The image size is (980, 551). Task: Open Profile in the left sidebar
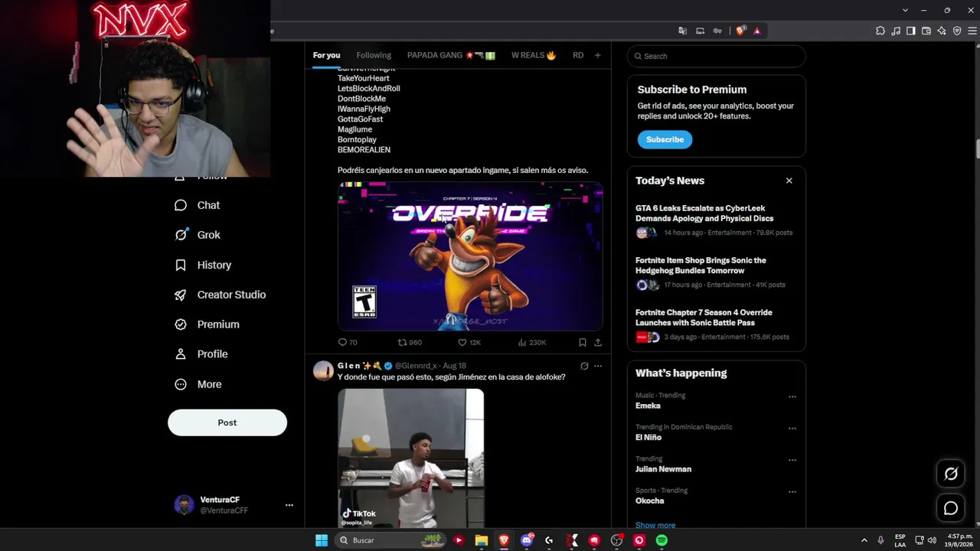pos(201,354)
